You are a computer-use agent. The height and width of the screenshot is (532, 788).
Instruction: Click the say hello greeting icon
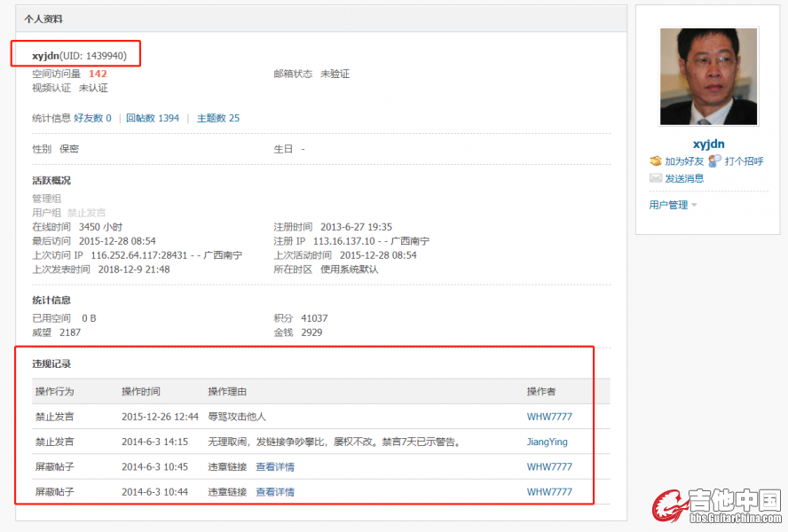click(x=714, y=160)
